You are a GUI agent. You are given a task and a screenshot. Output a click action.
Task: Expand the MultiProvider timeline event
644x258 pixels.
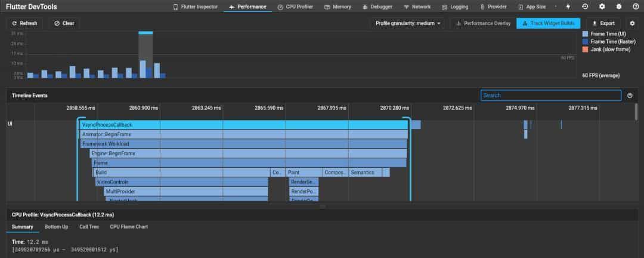pyautogui.click(x=185, y=192)
